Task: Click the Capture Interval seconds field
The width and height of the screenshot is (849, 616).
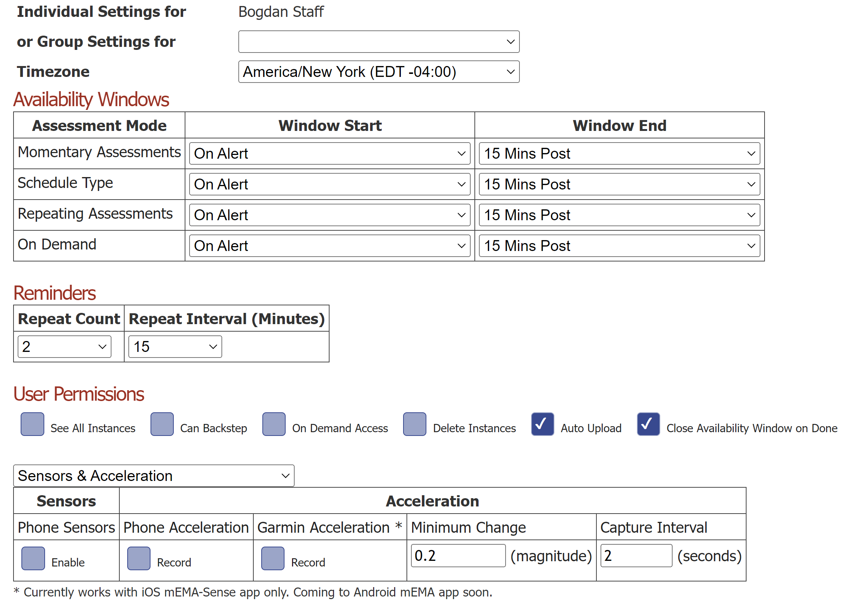Action: pyautogui.click(x=636, y=556)
